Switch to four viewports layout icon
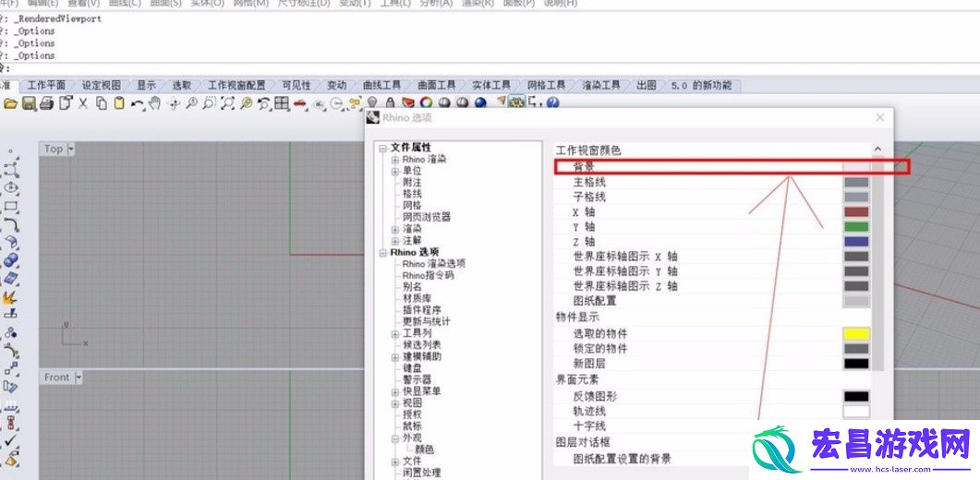980x480 pixels. 282,103
